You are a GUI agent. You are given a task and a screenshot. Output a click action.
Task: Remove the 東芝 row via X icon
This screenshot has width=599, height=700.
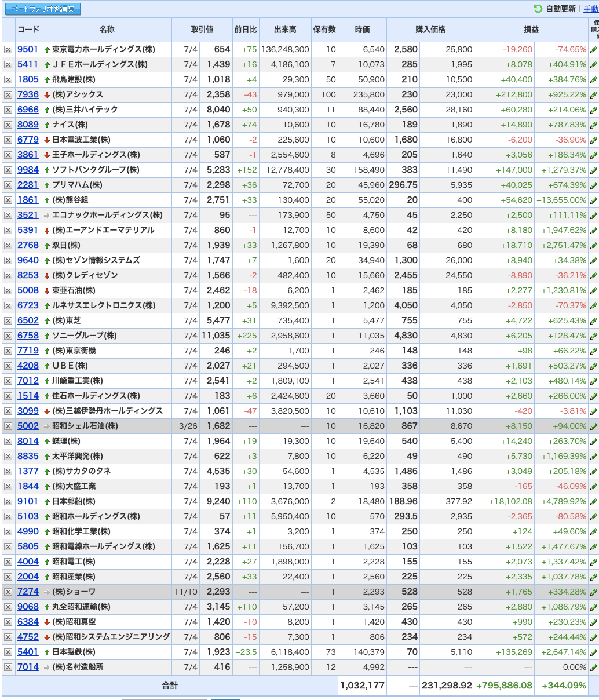[8, 320]
